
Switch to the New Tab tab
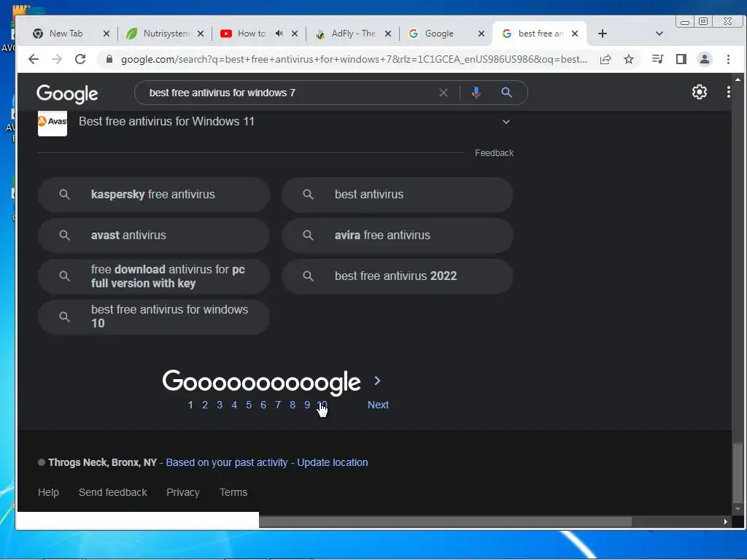tap(66, 34)
